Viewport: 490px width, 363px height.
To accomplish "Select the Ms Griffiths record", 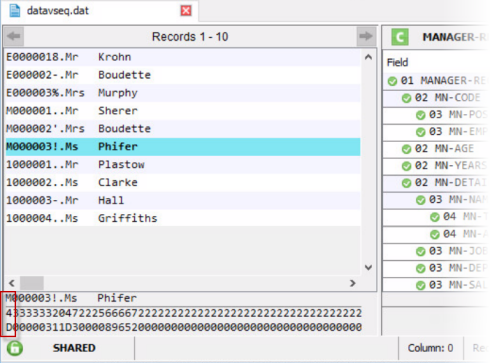I will point(183,218).
